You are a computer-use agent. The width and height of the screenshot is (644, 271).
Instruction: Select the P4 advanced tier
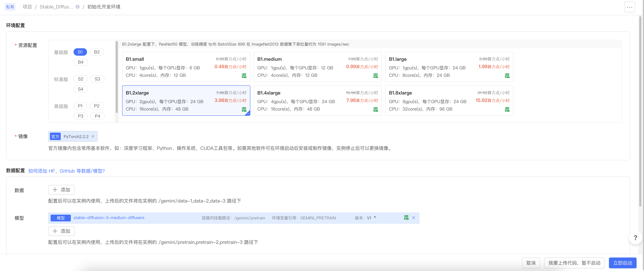click(x=97, y=116)
